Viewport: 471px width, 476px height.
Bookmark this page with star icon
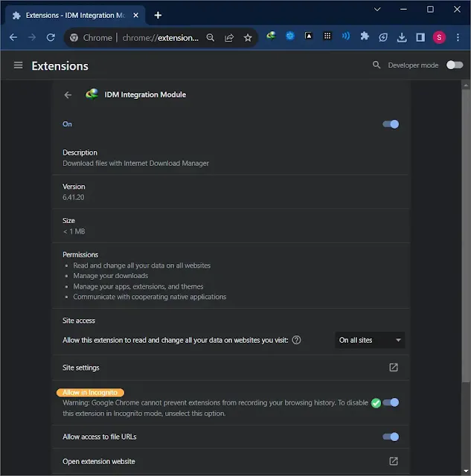pos(248,38)
